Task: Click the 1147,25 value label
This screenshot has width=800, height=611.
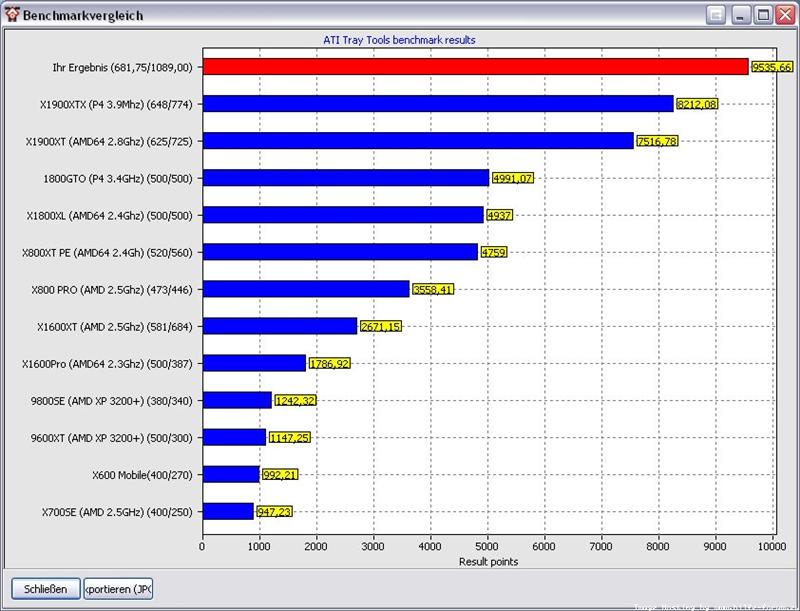Action: pyautogui.click(x=290, y=438)
